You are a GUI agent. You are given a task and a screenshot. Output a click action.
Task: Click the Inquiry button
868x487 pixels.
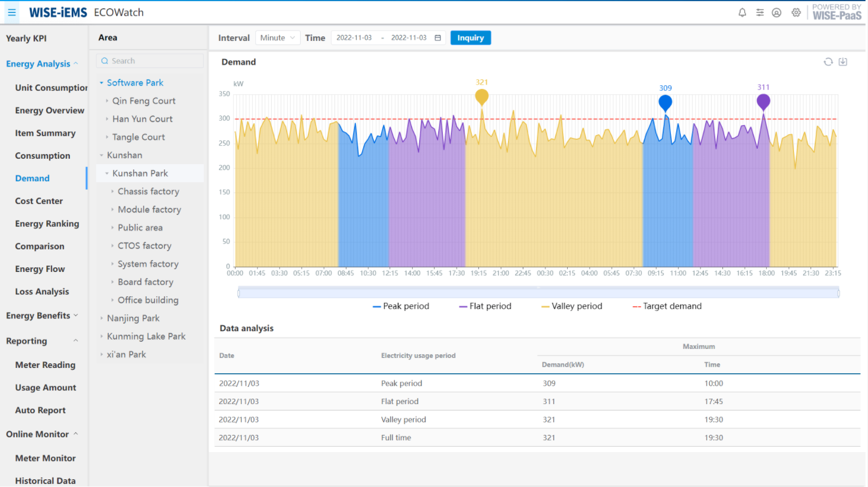[x=470, y=37]
